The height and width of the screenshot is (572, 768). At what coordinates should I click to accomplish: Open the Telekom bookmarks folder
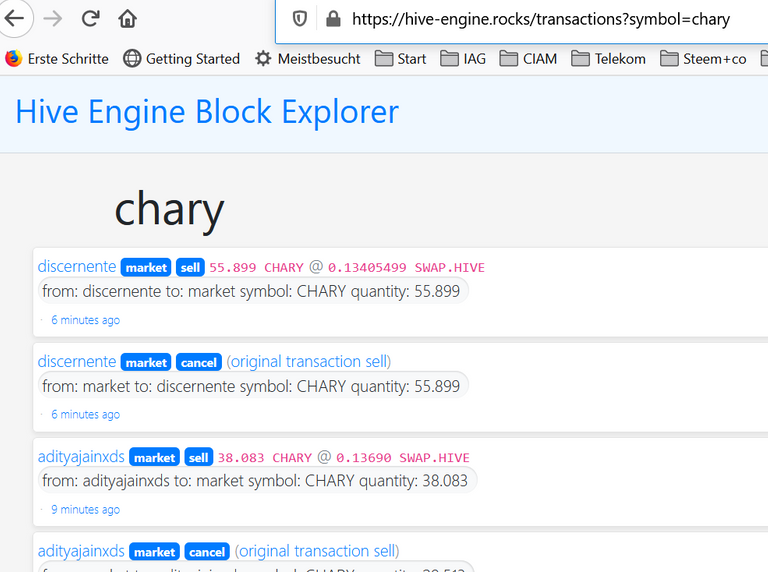coord(608,59)
